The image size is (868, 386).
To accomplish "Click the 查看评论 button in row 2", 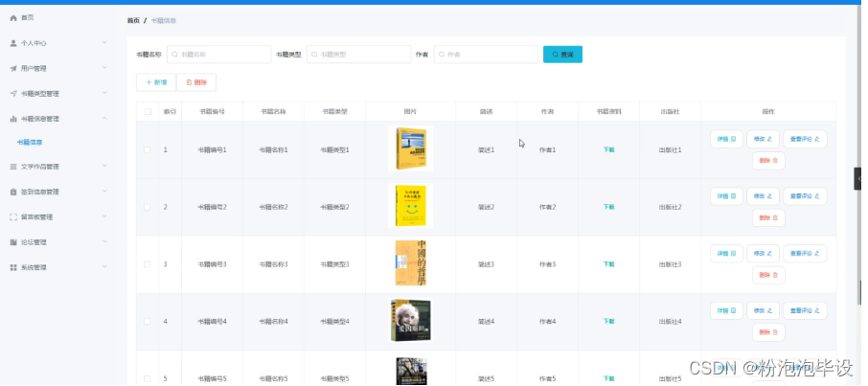I will tap(805, 196).
